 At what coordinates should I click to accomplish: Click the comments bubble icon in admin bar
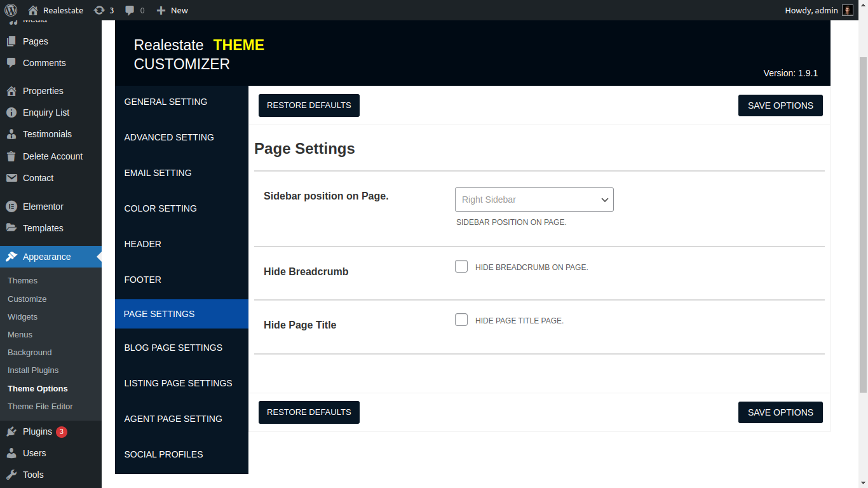[130, 10]
